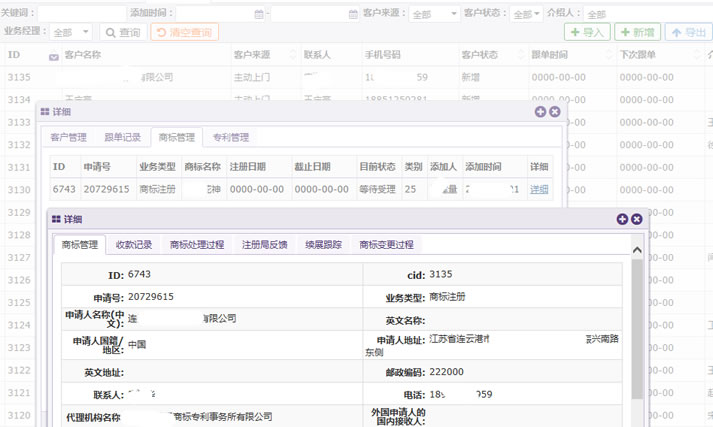The image size is (713, 427).
Task: Click the 关键词 keyword input field
Action: 81,14
